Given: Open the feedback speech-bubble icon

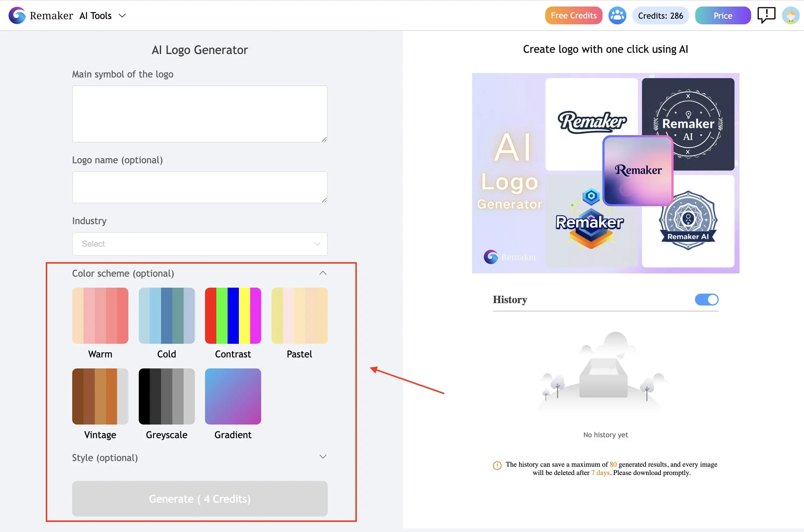Looking at the screenshot, I should 766,15.
